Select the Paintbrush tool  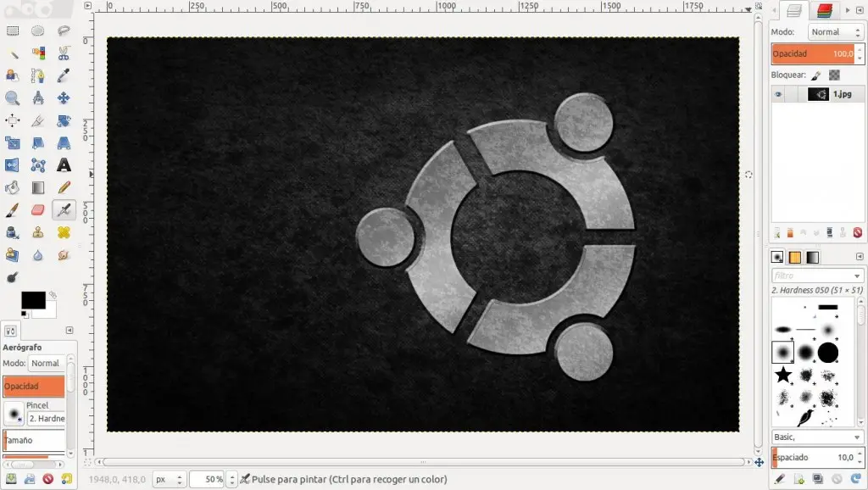pos(12,210)
